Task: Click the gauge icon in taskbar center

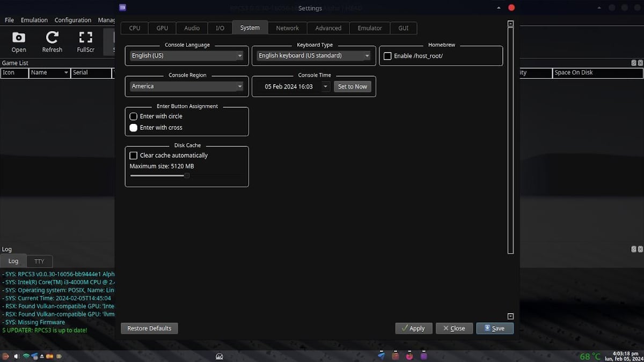Action: 219,356
